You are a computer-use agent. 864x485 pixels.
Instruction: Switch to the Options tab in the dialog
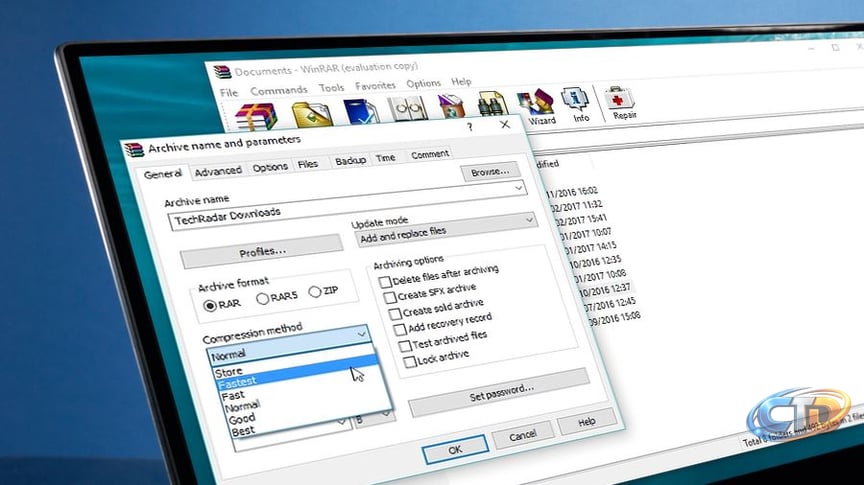click(x=270, y=167)
